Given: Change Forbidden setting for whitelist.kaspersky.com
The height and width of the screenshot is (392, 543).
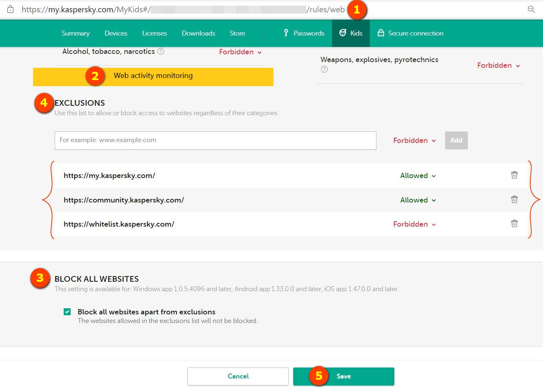Looking at the screenshot, I should (x=415, y=224).
